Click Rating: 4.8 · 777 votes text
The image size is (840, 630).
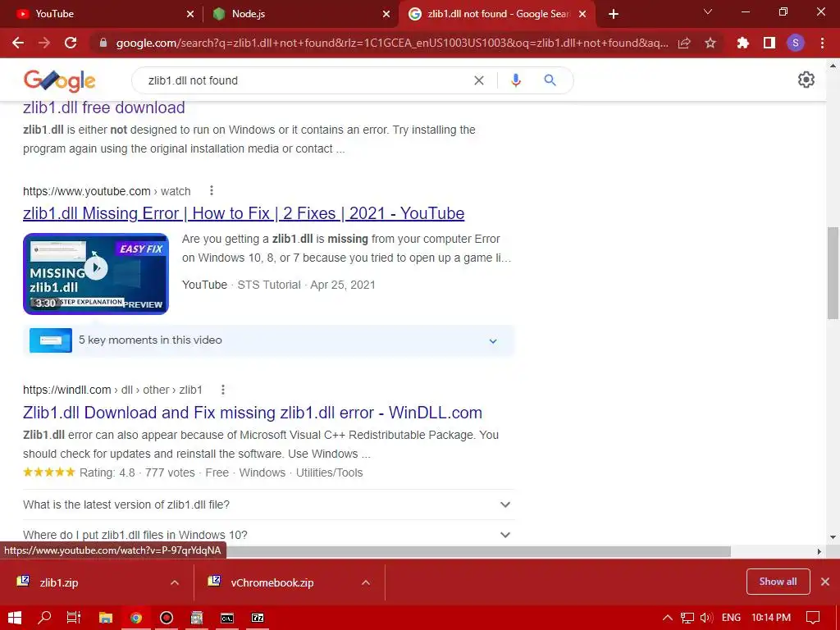137,472
